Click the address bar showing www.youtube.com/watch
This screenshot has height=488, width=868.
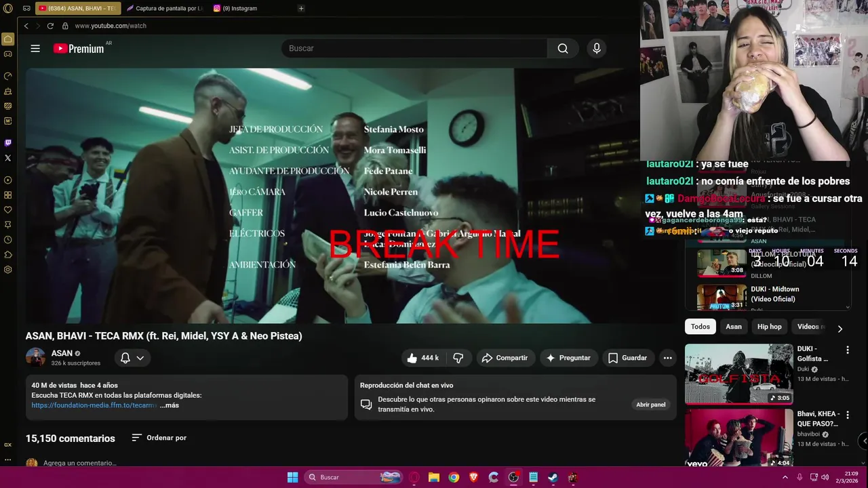(x=111, y=26)
